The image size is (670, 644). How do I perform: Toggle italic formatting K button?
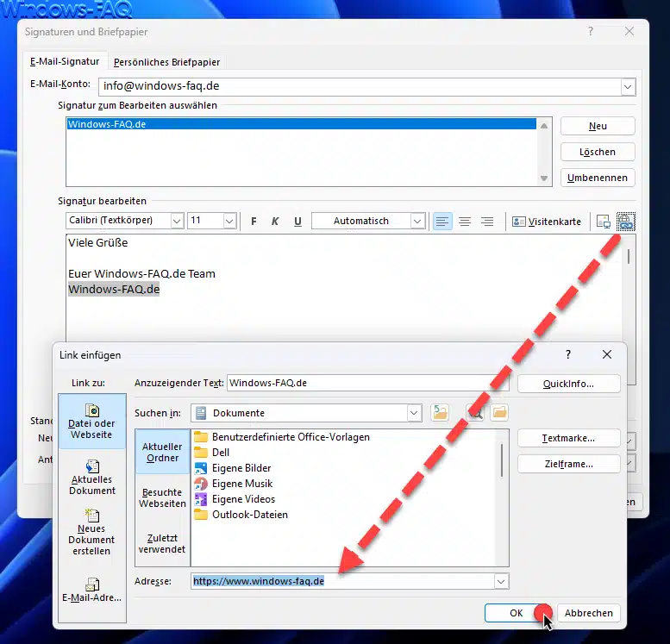coord(275,222)
